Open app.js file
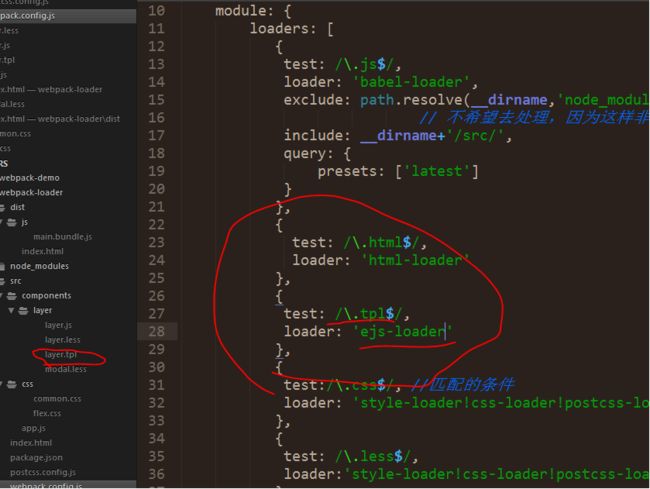The width and height of the screenshot is (650, 489). point(34,428)
